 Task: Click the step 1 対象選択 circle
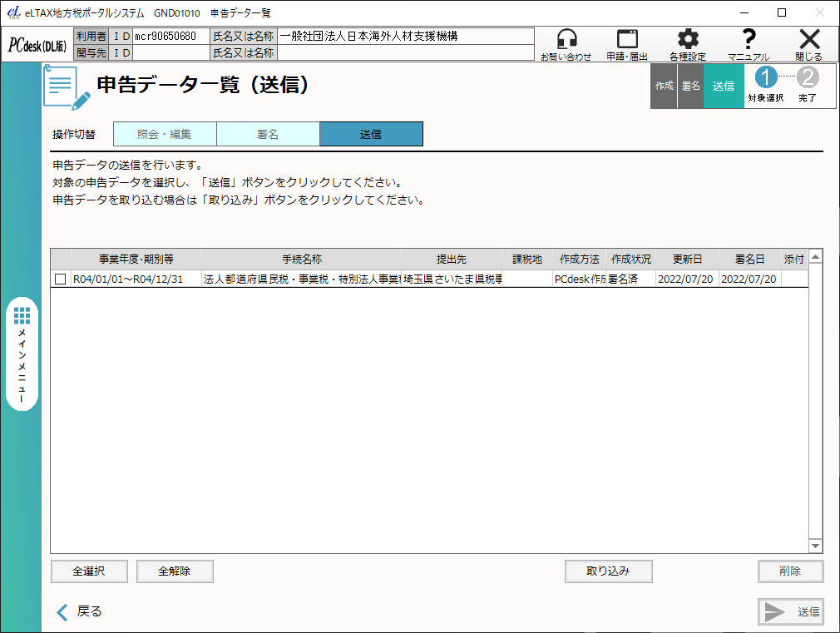point(765,77)
